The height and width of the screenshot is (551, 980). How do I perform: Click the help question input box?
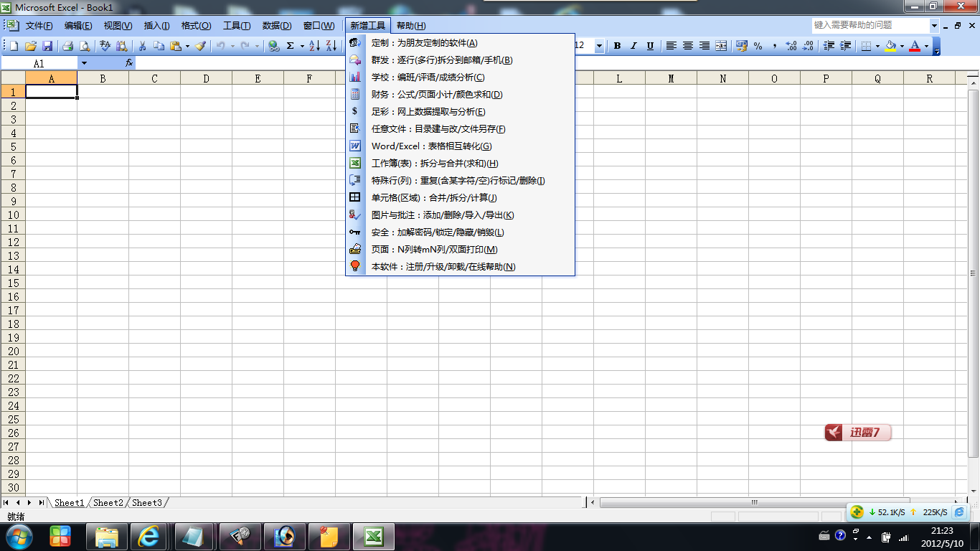[870, 25]
